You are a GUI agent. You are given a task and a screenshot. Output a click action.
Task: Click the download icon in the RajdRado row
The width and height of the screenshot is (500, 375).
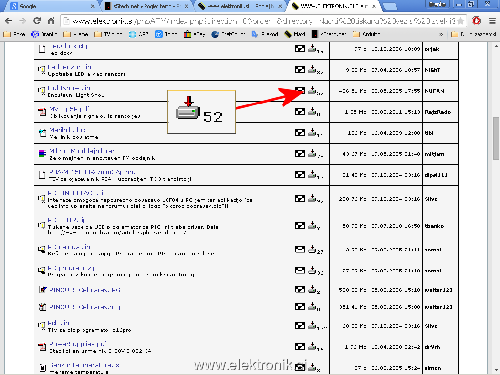pyautogui.click(x=312, y=111)
